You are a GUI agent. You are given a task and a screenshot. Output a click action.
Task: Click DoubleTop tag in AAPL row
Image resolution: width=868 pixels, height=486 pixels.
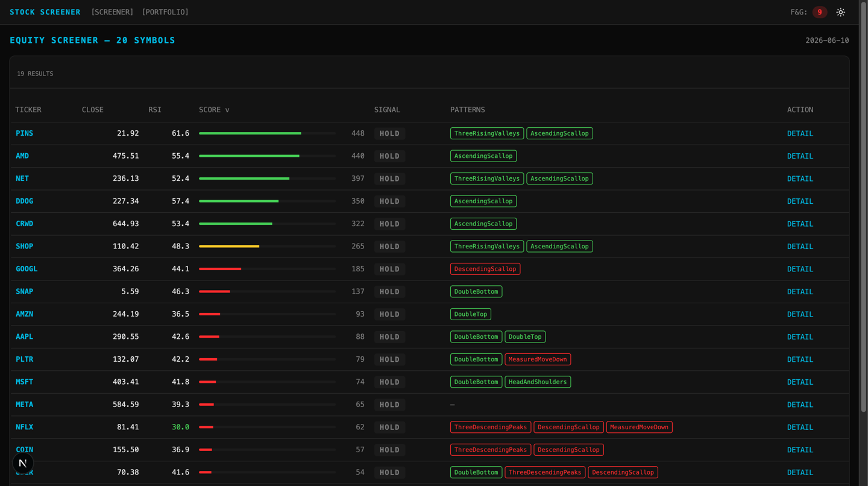click(525, 337)
